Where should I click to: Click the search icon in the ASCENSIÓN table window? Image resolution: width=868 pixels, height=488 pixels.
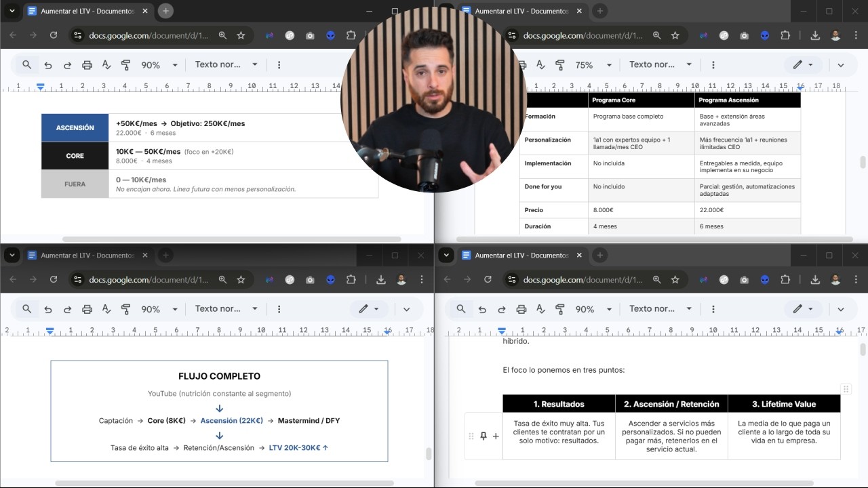[x=26, y=64]
